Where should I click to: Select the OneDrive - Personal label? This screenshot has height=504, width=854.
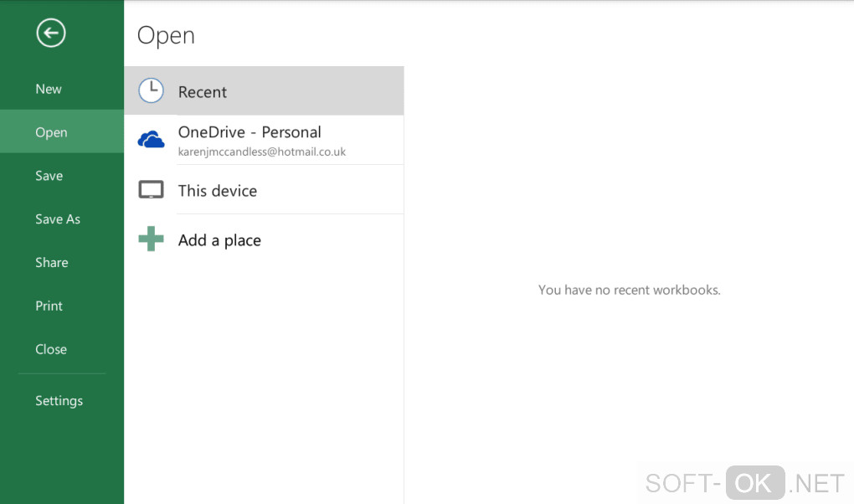point(250,132)
